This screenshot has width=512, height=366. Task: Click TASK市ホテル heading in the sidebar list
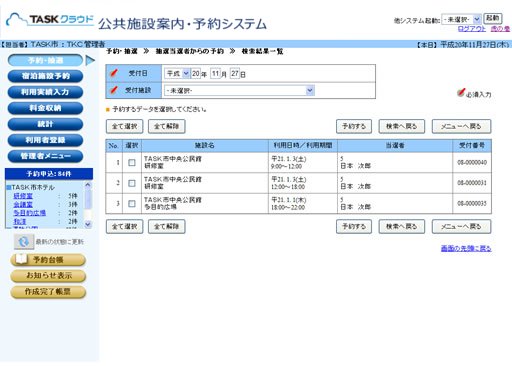[33, 187]
